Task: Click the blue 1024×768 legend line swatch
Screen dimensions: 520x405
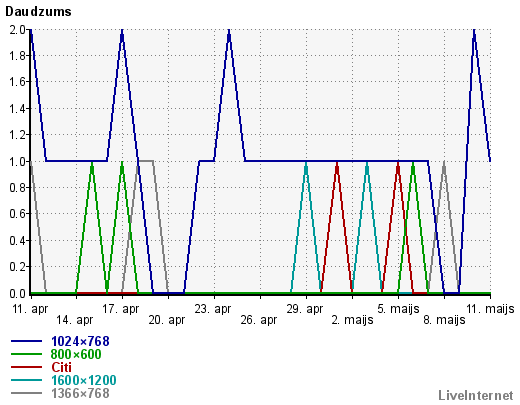Action: pyautogui.click(x=26, y=341)
